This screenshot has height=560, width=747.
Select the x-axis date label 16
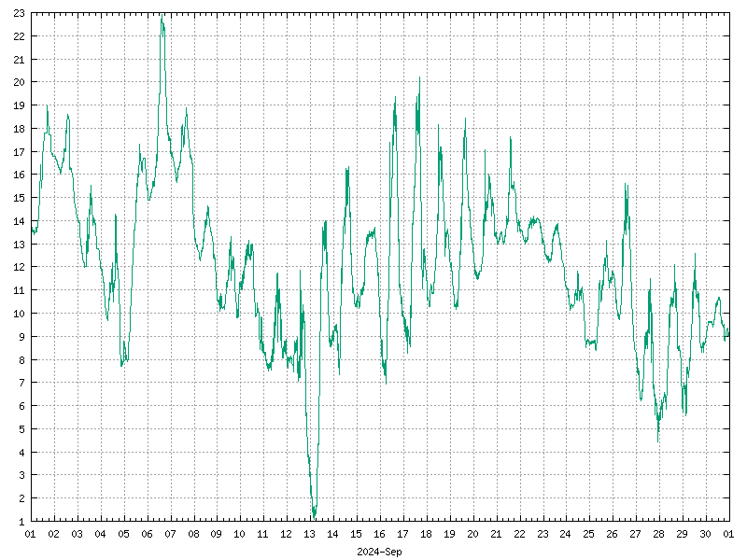(379, 534)
